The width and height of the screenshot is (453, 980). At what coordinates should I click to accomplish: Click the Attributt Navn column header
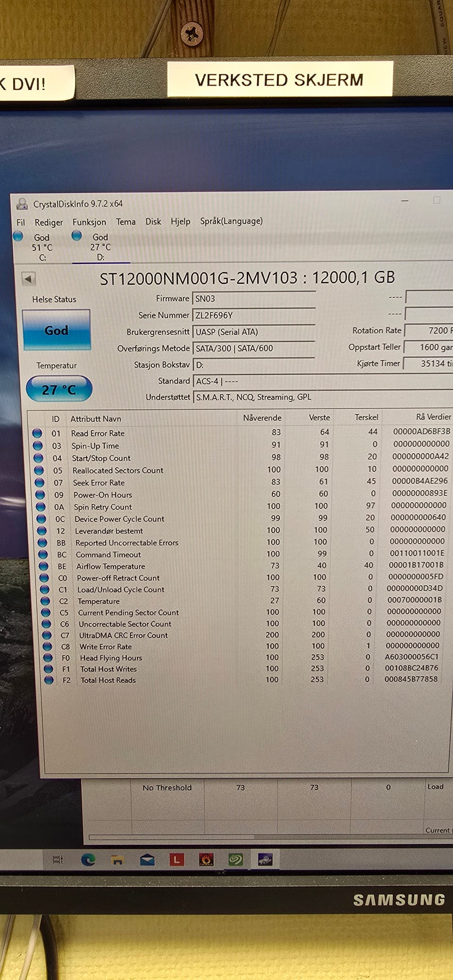[x=96, y=419]
